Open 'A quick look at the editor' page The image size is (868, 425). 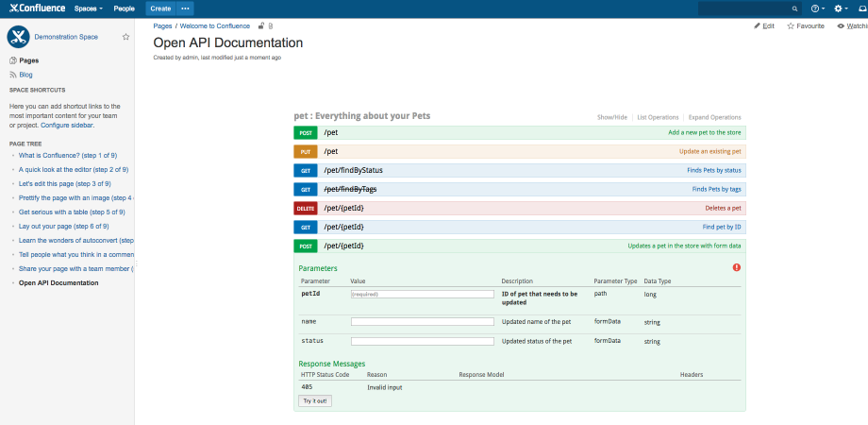73,170
